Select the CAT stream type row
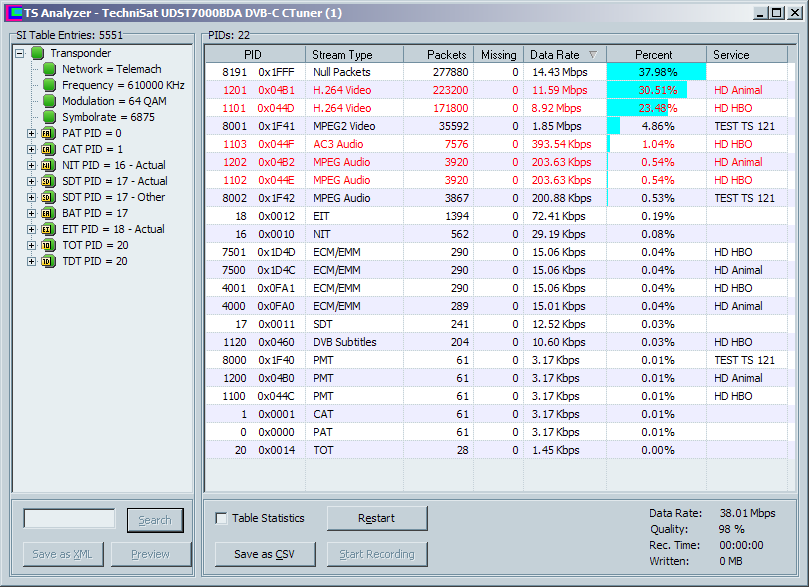 pyautogui.click(x=496, y=414)
